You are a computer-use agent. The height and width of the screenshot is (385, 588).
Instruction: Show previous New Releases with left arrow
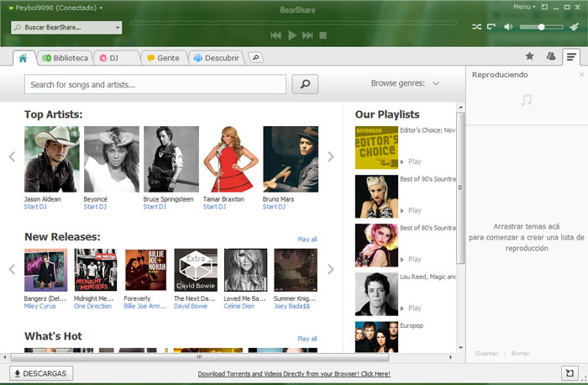pos(12,269)
